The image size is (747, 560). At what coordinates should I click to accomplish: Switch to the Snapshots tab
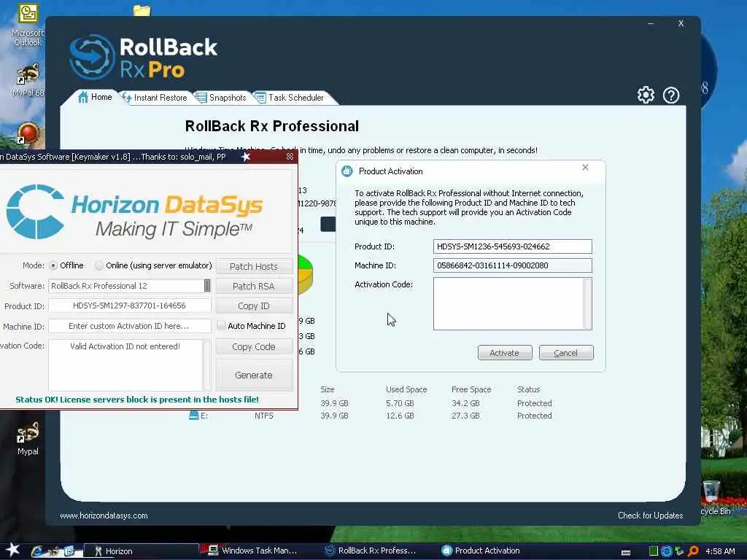(x=221, y=98)
